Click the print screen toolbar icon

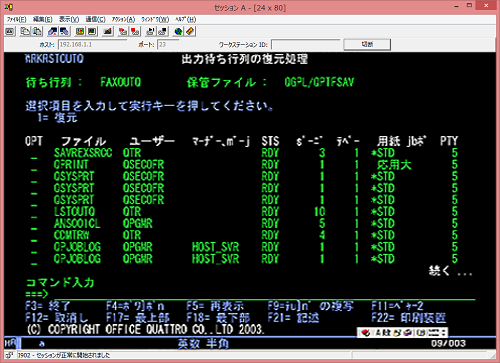(10, 31)
